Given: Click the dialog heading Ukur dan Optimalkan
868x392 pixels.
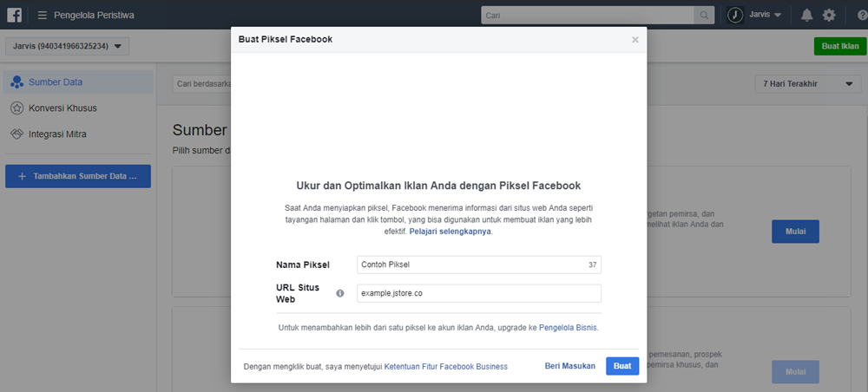Looking at the screenshot, I should click(438, 185).
